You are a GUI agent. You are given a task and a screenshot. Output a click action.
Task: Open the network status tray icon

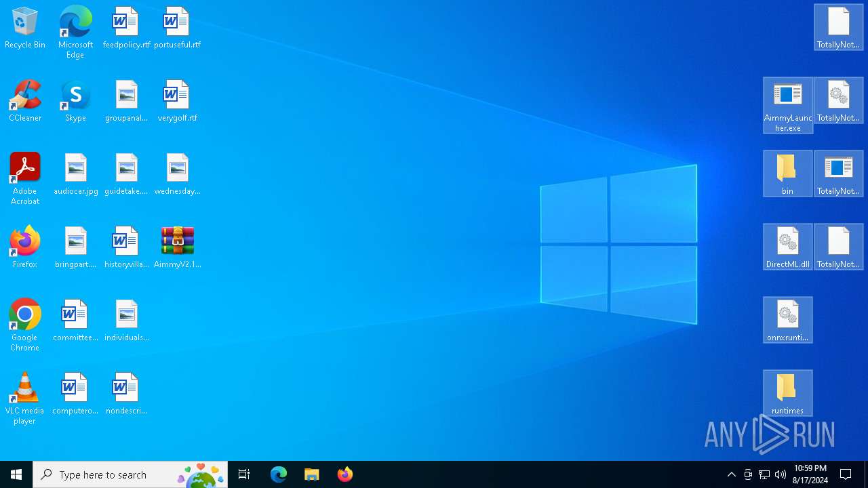coord(764,474)
